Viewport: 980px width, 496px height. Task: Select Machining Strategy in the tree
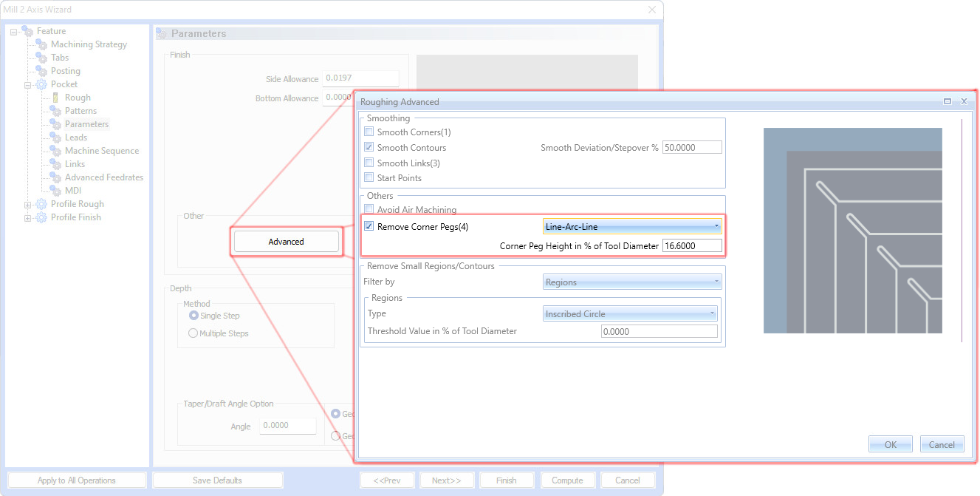89,44
